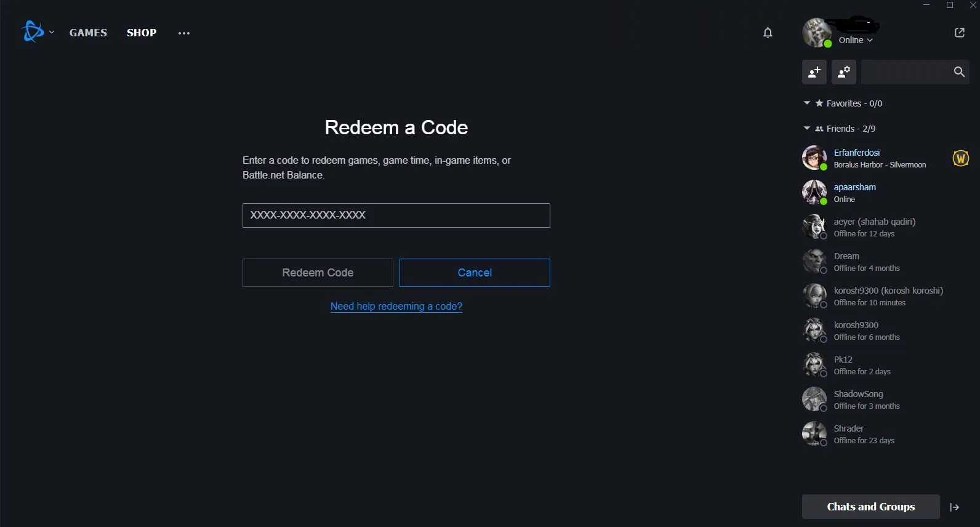Click apaarsham's avatar picture
This screenshot has height=527, width=980.
[814, 192]
